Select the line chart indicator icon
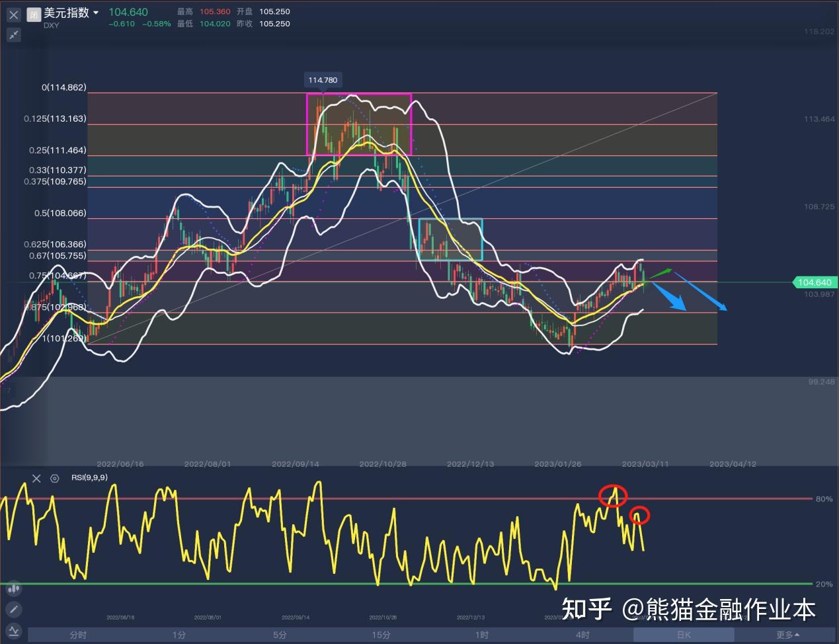Image resolution: width=839 pixels, height=644 pixels. click(x=13, y=630)
